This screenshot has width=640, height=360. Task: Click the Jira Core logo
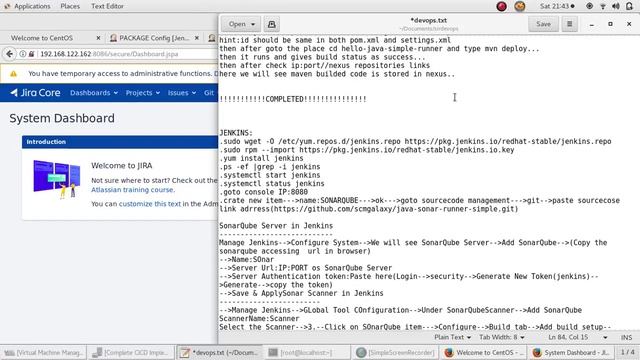coord(35,93)
